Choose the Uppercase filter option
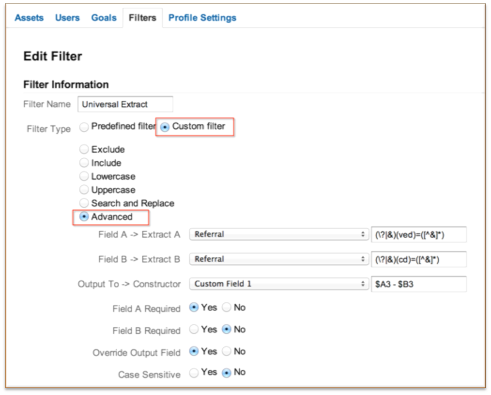 pyautogui.click(x=84, y=190)
